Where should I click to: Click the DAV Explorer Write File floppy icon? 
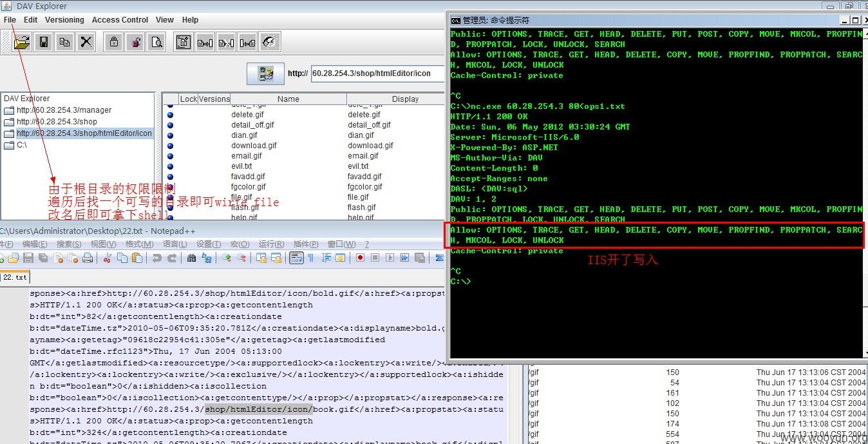44,43
